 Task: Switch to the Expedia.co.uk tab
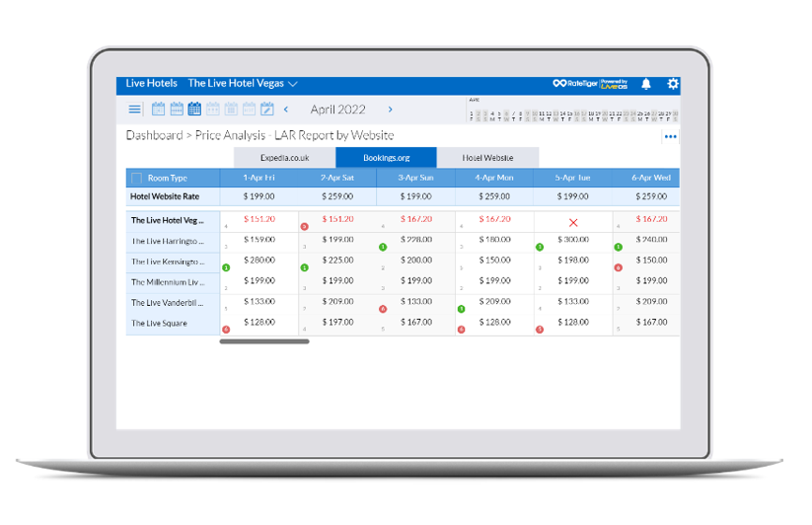tap(285, 157)
